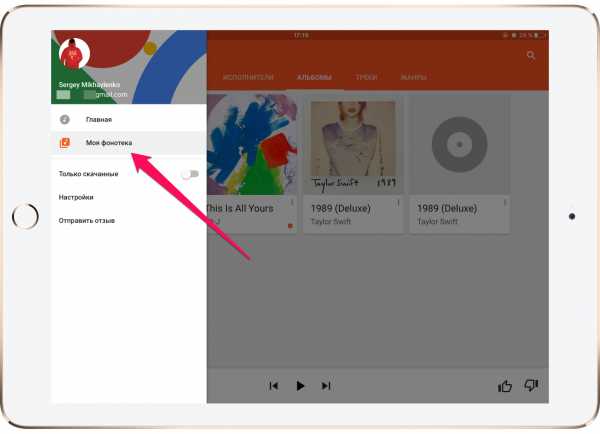Click the This Is All Yours title
600x434 pixels.
[x=240, y=209]
